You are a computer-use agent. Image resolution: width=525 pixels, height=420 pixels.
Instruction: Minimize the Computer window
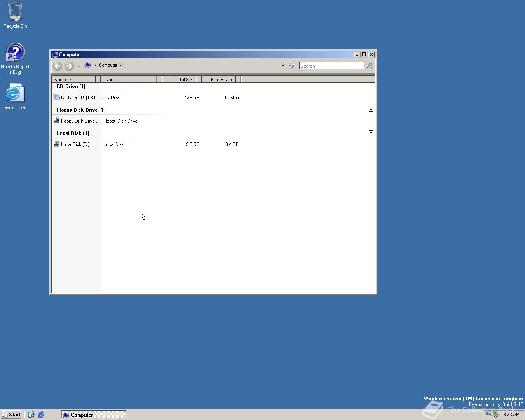pos(357,55)
